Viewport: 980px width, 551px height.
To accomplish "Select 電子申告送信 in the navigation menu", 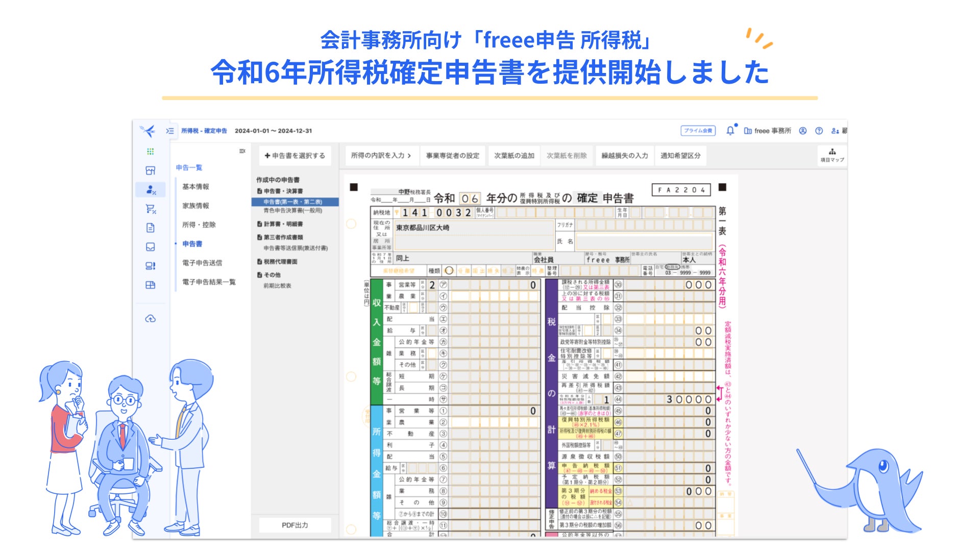I will click(x=202, y=263).
